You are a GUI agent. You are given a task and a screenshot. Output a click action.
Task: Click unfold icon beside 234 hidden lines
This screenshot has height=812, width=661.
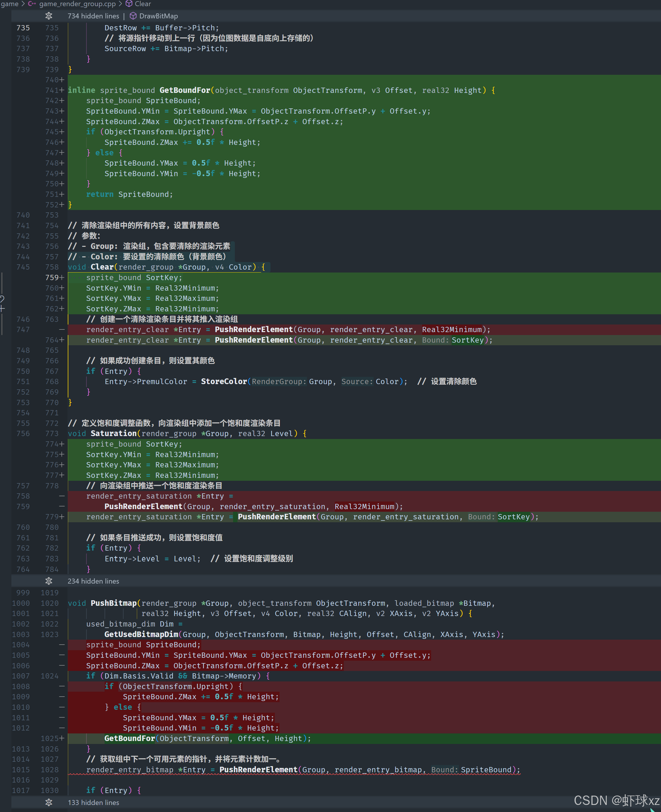tap(49, 581)
